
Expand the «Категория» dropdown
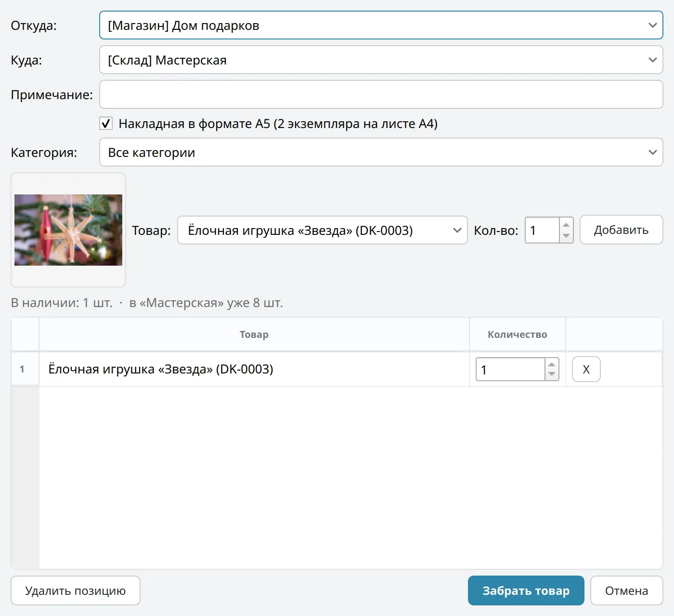[x=381, y=152]
